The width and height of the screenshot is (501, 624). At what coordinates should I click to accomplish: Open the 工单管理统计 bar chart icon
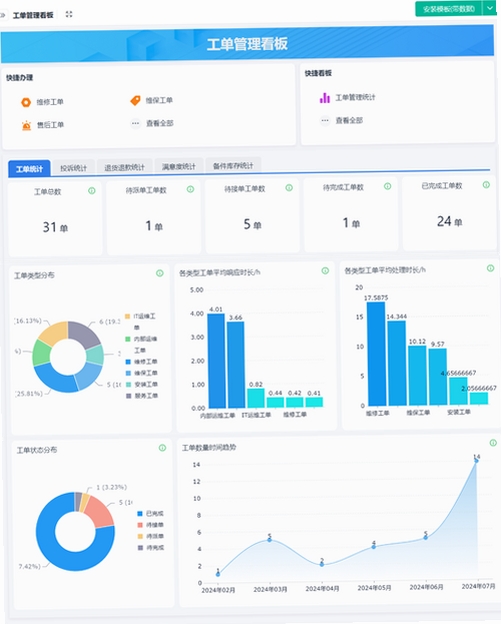click(x=325, y=98)
